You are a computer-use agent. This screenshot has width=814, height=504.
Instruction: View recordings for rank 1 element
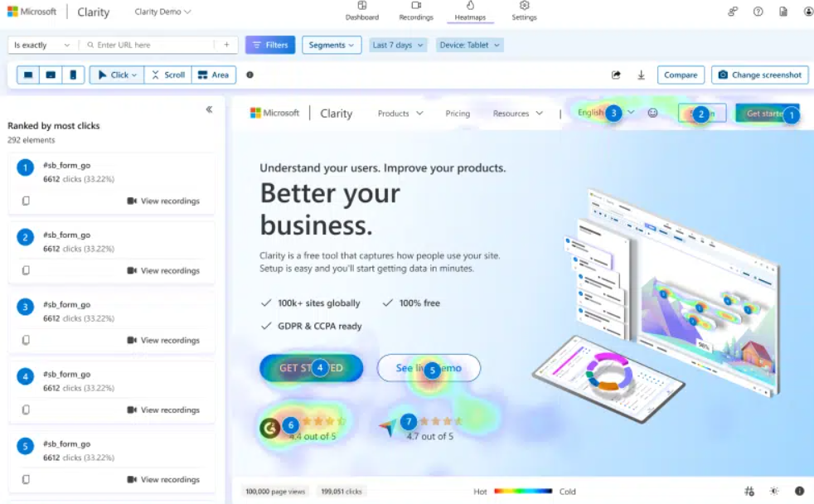point(163,201)
